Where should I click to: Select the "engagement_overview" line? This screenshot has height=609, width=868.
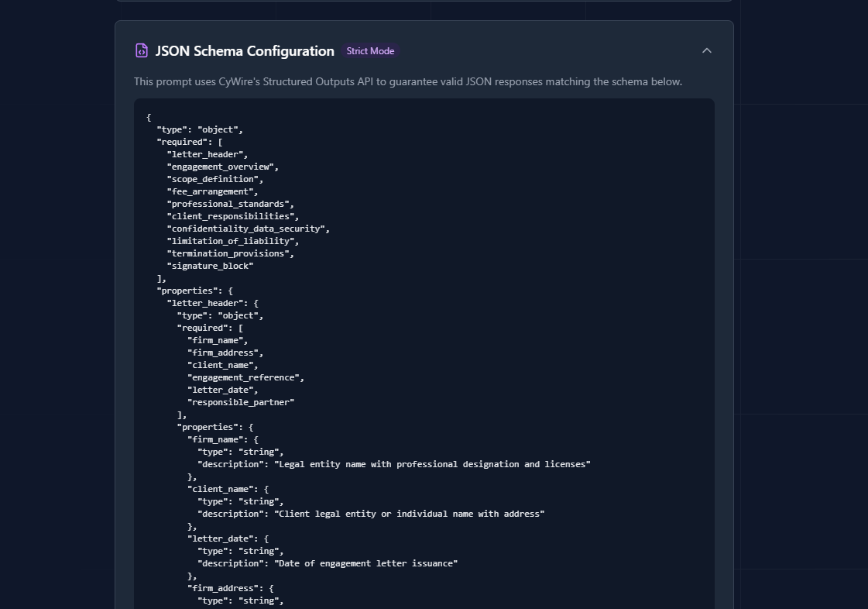click(x=222, y=167)
